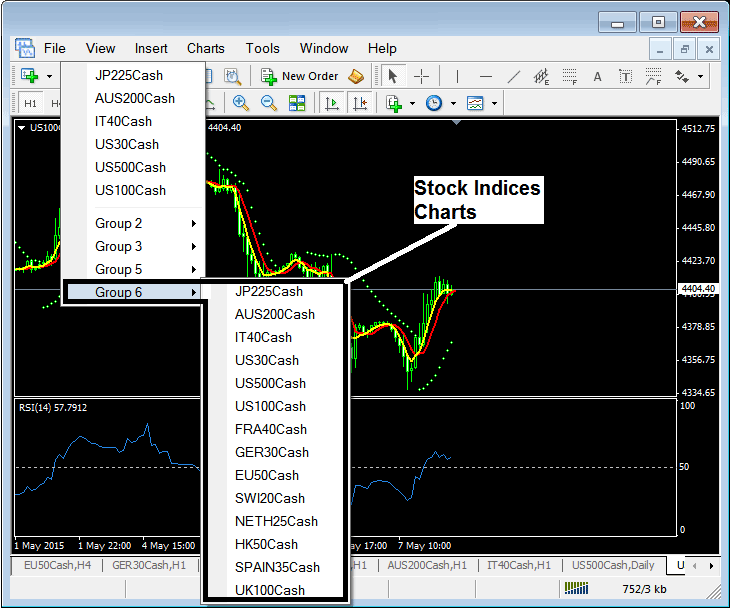The image size is (730, 608).
Task: Open the chart's top-left triangle menu
Action: point(21,128)
